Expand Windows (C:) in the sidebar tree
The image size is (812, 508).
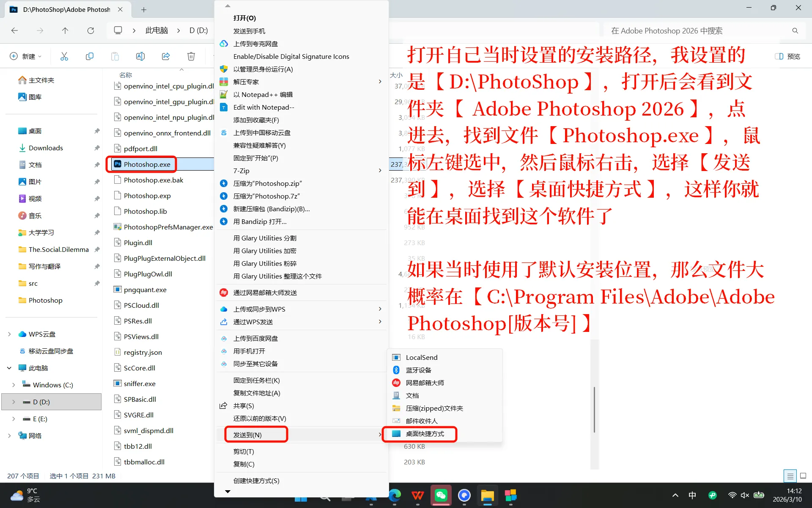point(13,385)
